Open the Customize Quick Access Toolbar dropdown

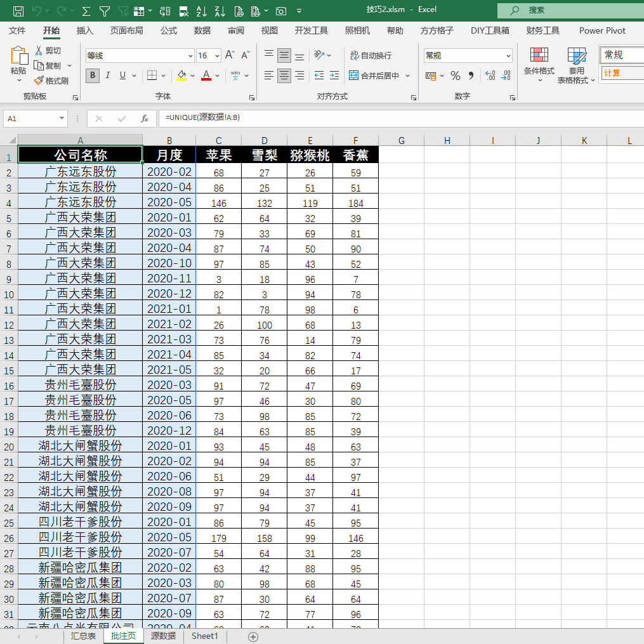pyautogui.click(x=299, y=11)
